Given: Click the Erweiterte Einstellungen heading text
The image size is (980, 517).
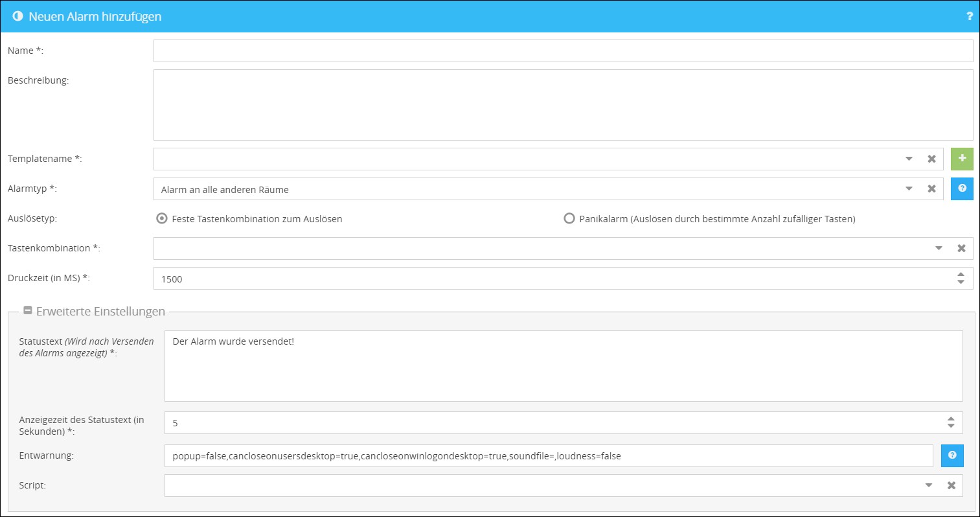Looking at the screenshot, I should click(100, 312).
